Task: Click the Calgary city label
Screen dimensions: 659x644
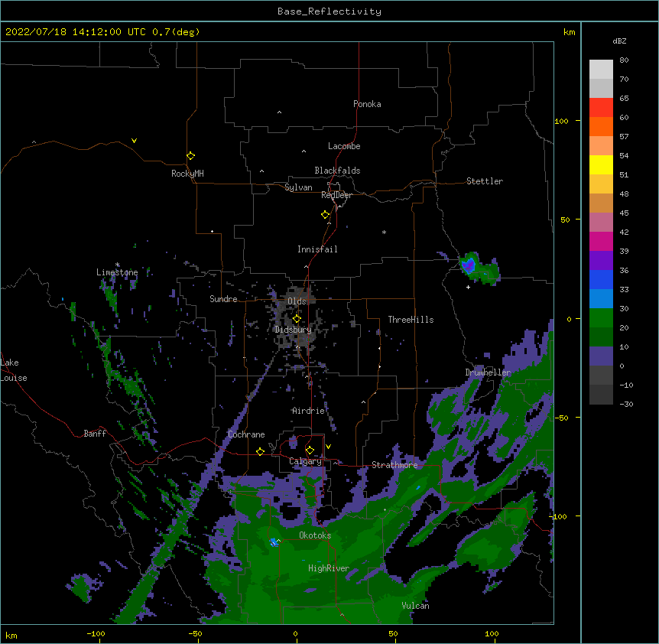Action: [305, 461]
